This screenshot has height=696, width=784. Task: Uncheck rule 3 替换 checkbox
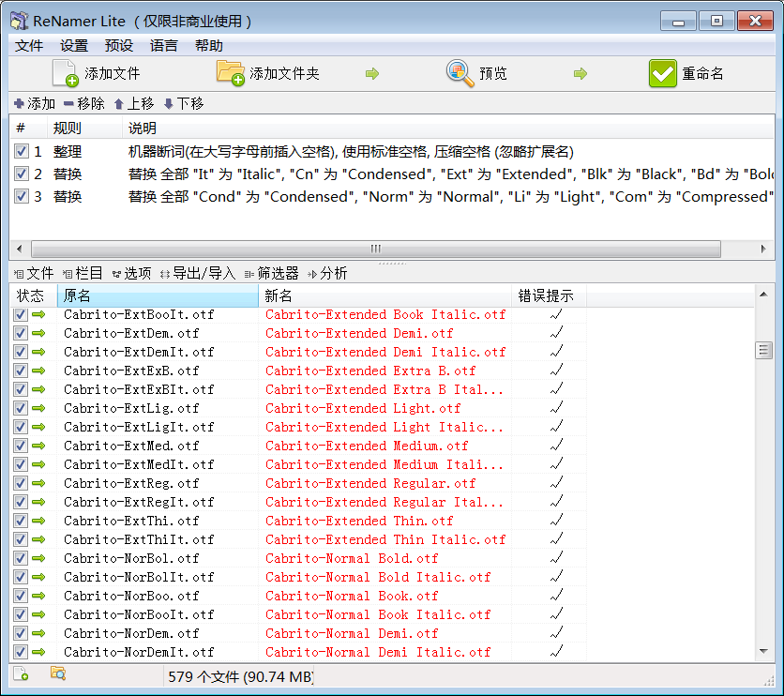point(22,196)
